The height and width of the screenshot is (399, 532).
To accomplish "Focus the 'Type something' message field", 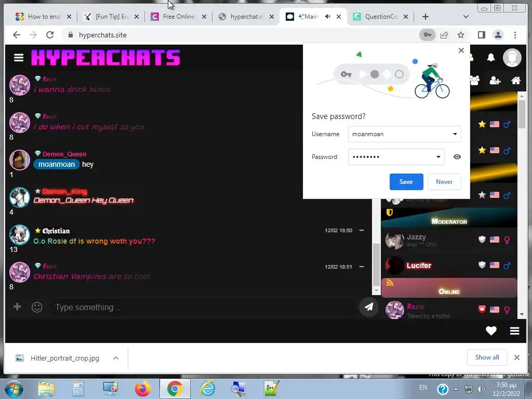I will tap(203, 308).
